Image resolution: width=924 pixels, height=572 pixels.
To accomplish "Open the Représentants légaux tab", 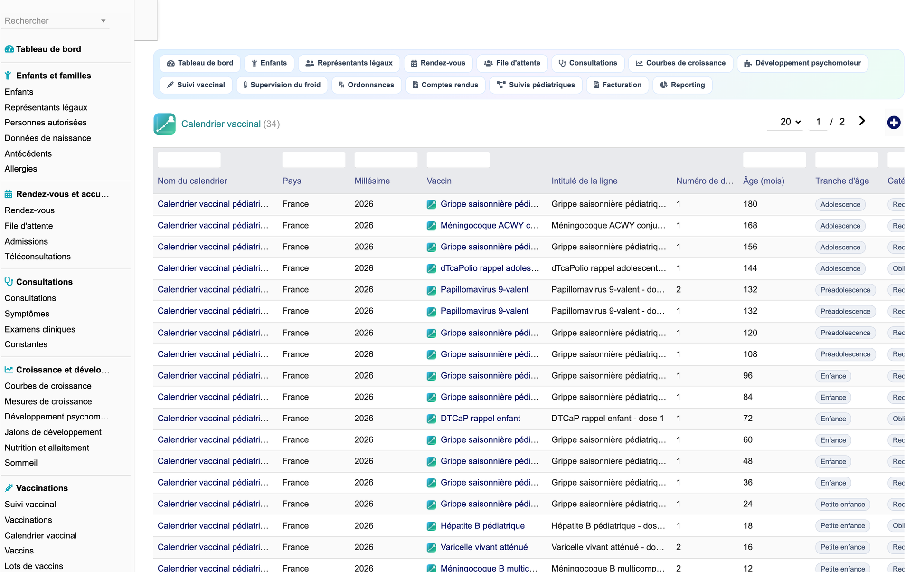I will (349, 63).
